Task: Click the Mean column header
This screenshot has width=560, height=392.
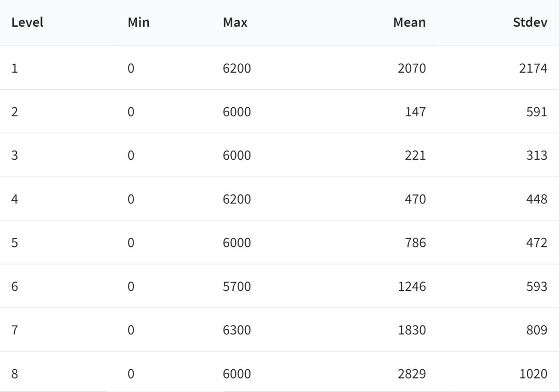Action: [x=409, y=23]
